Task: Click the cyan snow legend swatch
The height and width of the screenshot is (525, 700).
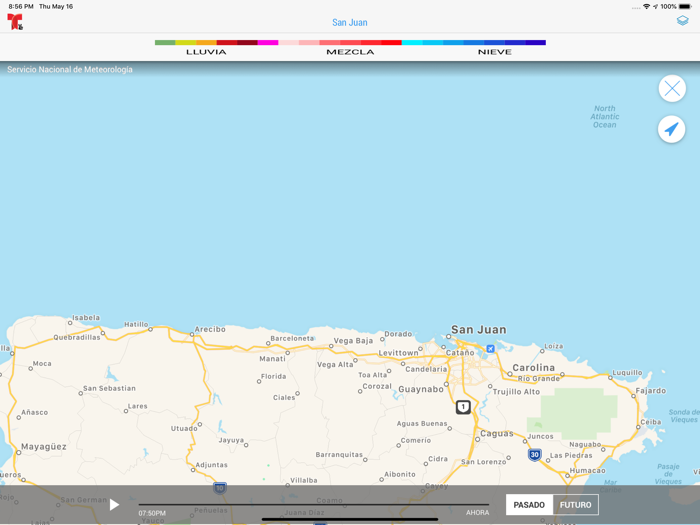Action: click(412, 42)
